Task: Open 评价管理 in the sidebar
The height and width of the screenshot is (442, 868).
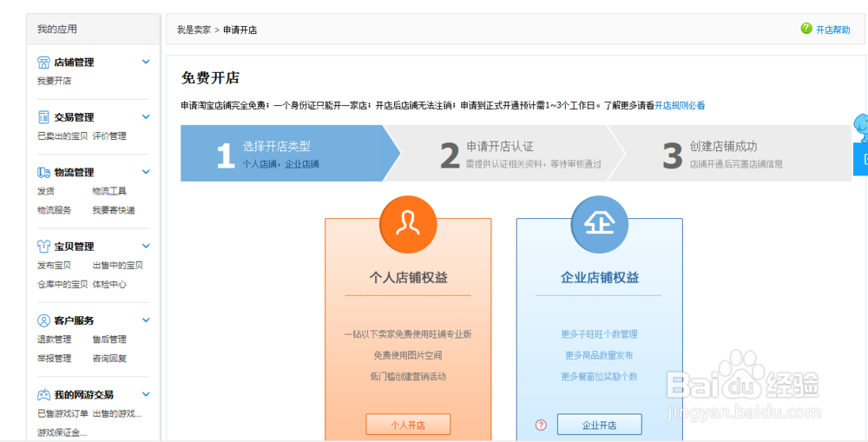Action: pyautogui.click(x=109, y=135)
